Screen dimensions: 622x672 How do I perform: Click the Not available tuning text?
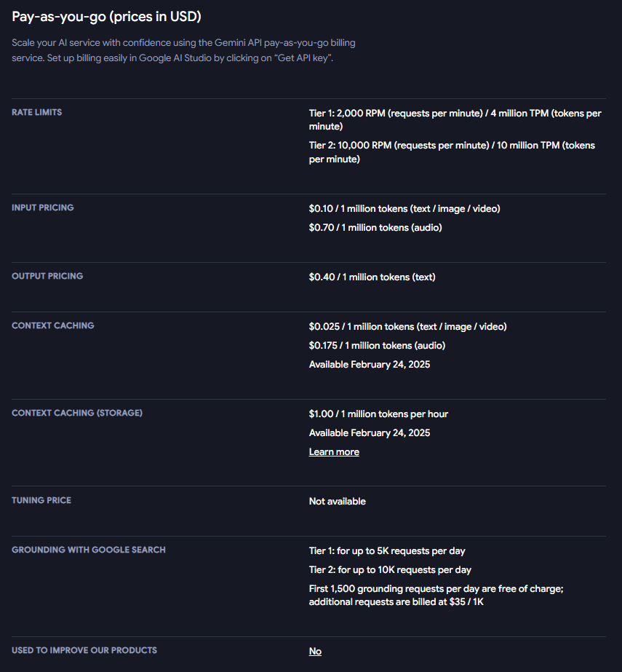pos(337,502)
